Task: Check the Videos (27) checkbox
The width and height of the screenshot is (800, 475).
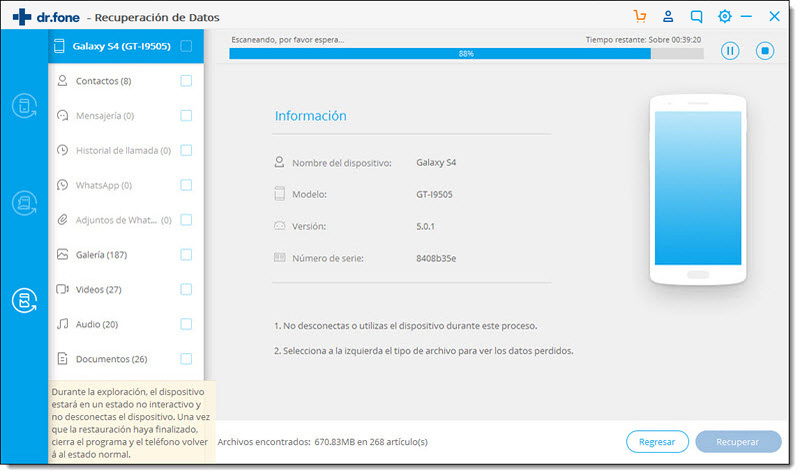Action: pos(186,289)
